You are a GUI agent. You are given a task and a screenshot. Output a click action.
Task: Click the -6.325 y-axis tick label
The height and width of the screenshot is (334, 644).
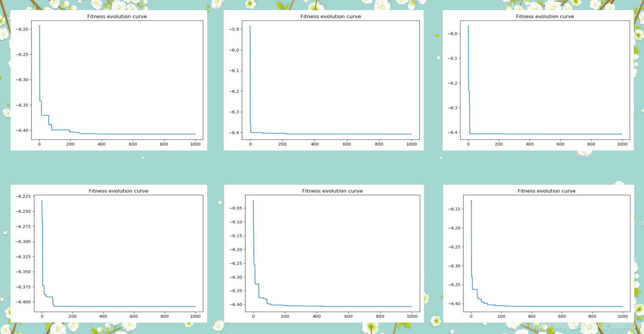tap(23, 257)
